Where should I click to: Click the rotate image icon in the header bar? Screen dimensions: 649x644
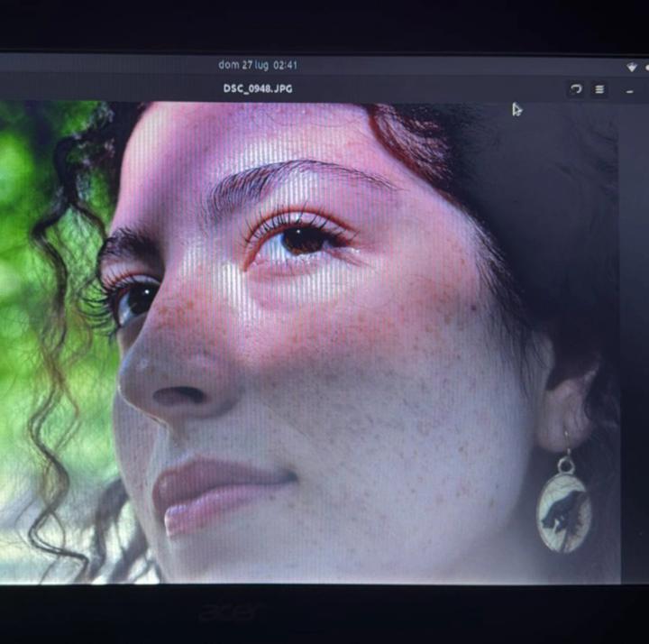pos(576,89)
